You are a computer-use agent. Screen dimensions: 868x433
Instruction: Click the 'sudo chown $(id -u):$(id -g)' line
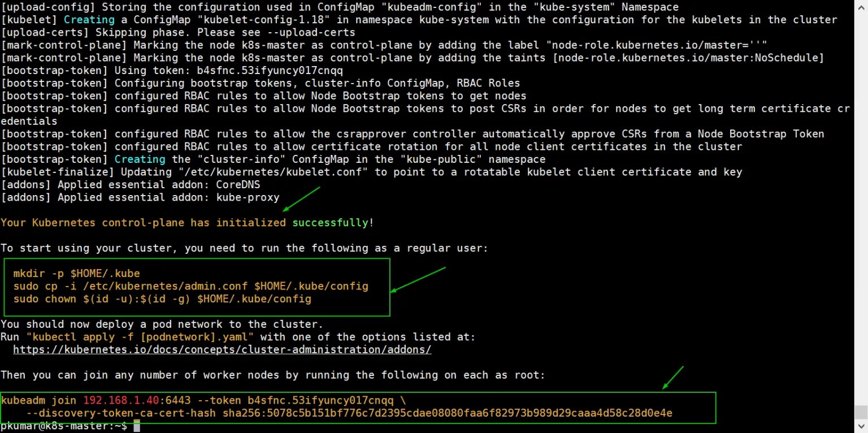tap(162, 298)
